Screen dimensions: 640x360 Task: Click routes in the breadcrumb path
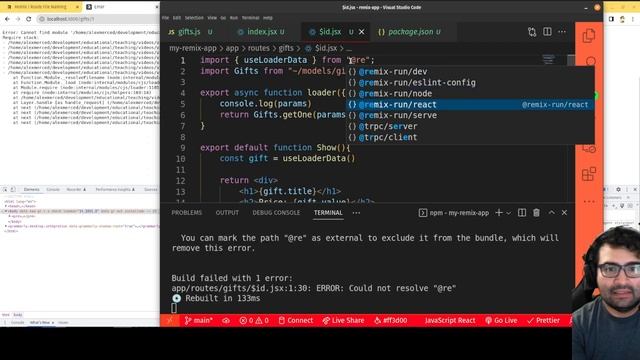click(x=258, y=48)
